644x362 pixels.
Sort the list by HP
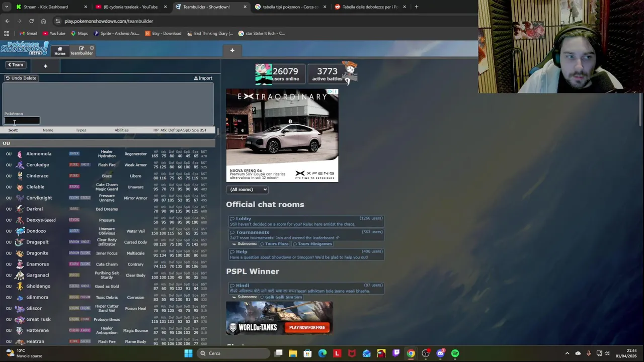tap(155, 130)
